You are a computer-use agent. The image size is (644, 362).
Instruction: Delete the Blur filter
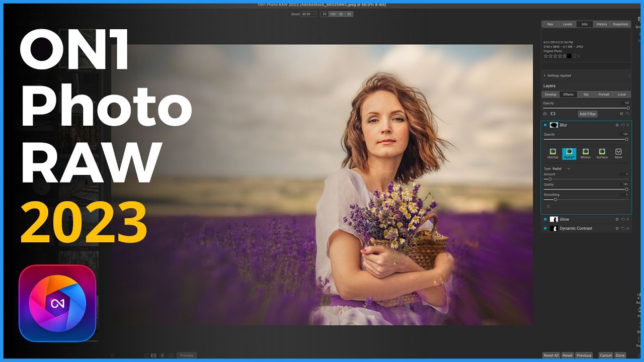pos(628,125)
